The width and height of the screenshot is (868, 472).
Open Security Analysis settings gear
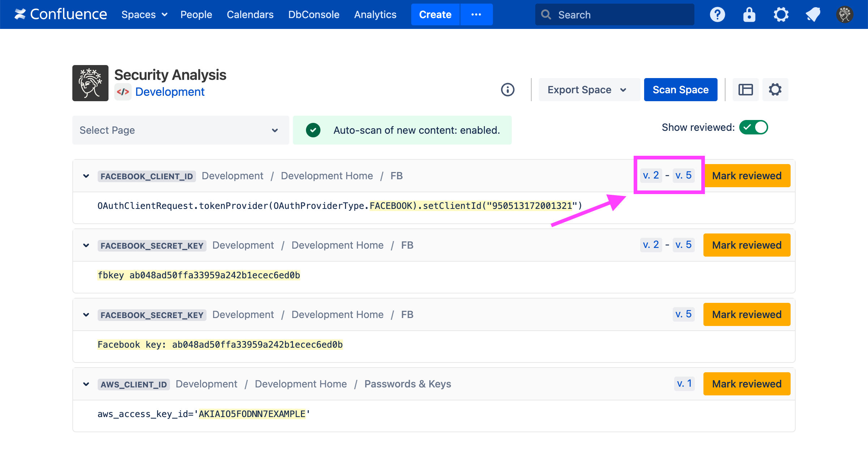[775, 90]
